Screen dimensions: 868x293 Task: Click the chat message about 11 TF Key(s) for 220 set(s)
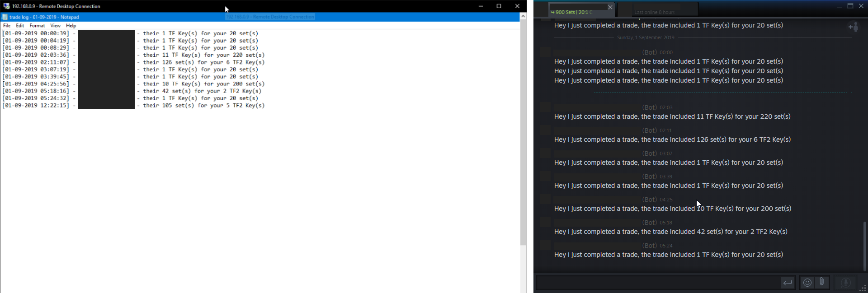[672, 116]
